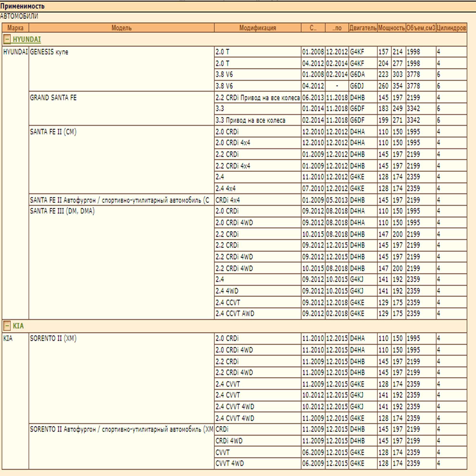Select the '2.4 CCVT AWD' modification
476x476 pixels.
click(258, 313)
